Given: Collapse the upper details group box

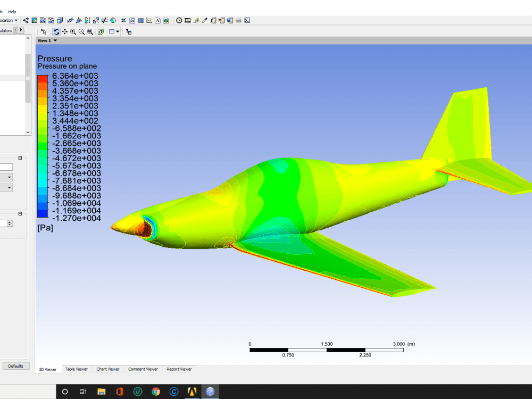Looking at the screenshot, I should tap(20, 158).
